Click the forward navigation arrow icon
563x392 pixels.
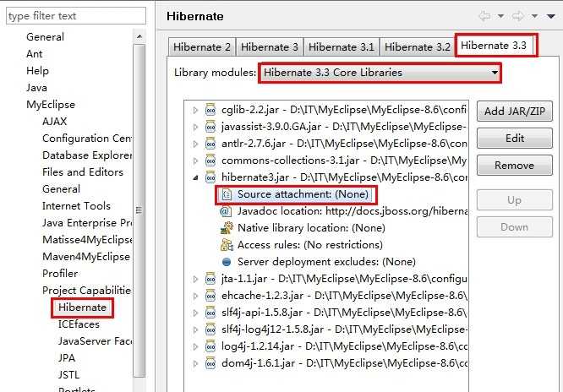518,16
